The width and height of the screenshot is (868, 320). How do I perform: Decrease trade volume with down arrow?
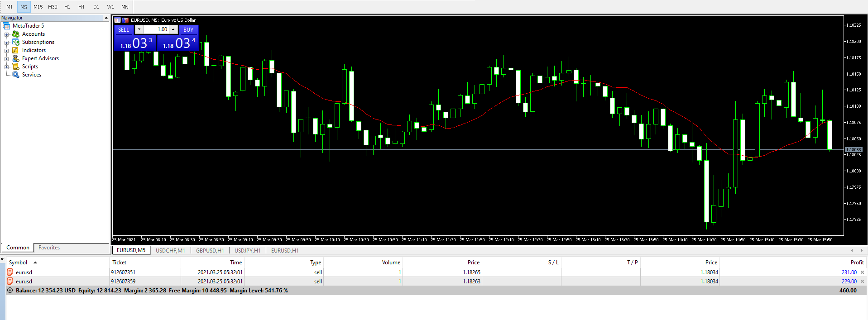pos(139,29)
